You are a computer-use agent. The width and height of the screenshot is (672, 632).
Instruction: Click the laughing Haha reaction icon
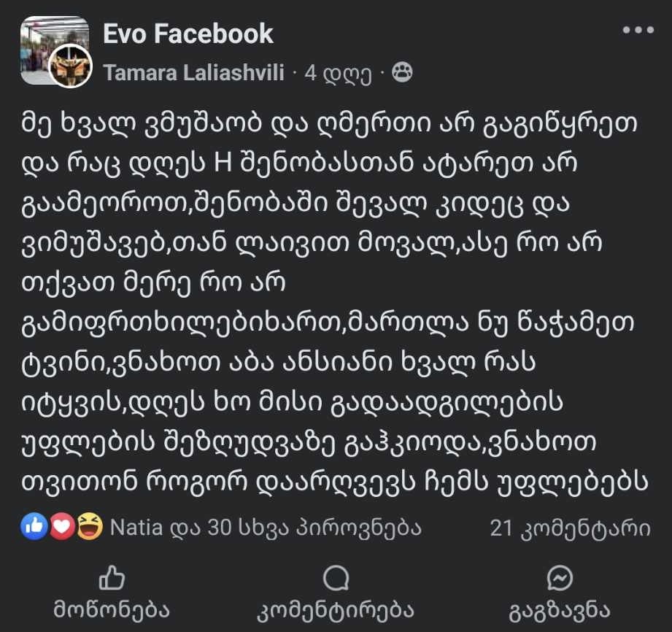tap(88, 527)
